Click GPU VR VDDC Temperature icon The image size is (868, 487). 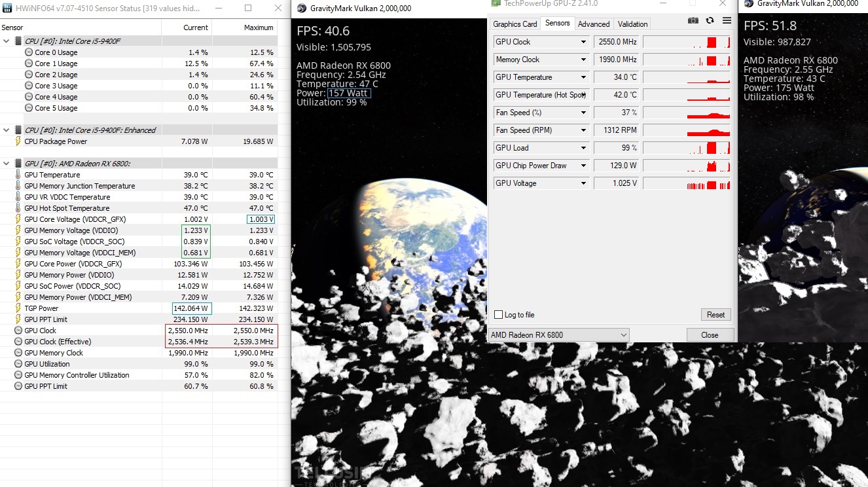coord(18,197)
